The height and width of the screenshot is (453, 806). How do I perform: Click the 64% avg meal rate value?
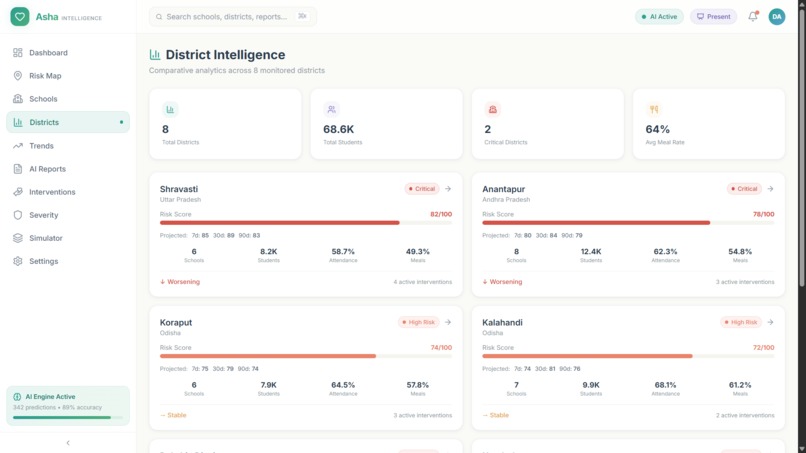(x=657, y=129)
